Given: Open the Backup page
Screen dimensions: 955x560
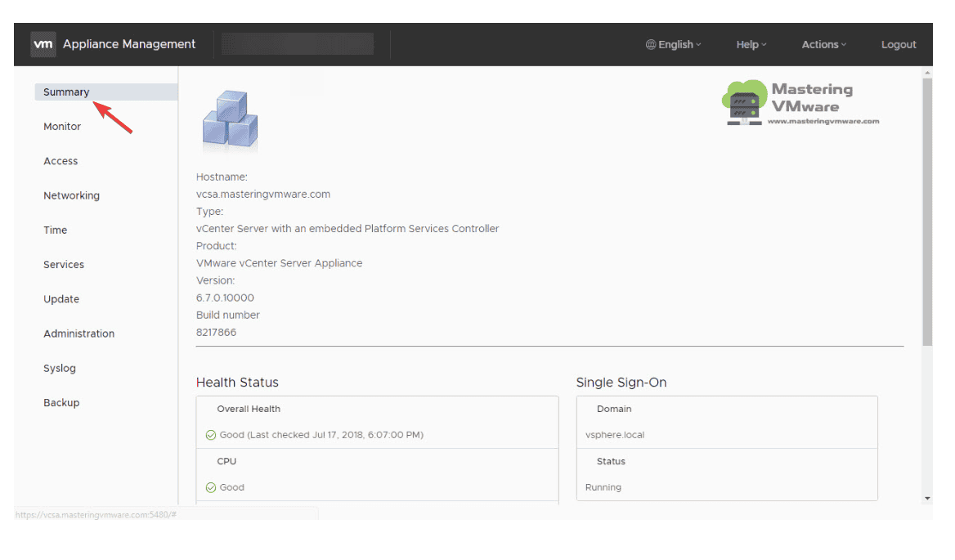Looking at the screenshot, I should [61, 402].
